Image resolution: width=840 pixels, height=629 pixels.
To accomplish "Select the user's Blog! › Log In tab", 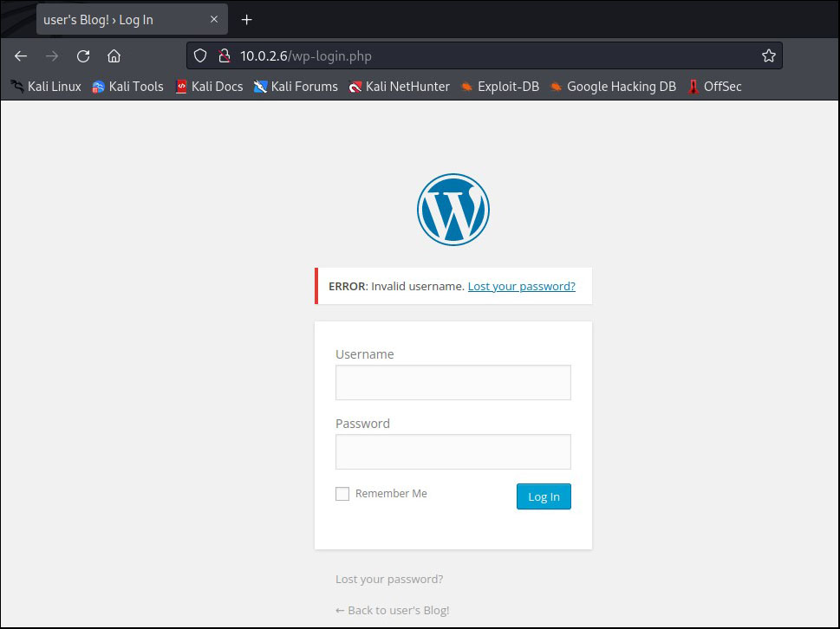I will pyautogui.click(x=132, y=19).
